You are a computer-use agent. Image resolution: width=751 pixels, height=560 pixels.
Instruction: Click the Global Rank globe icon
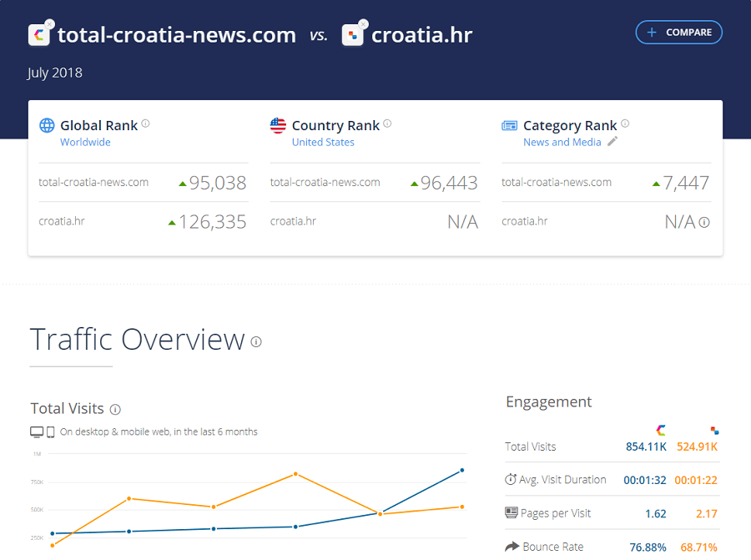pos(47,125)
